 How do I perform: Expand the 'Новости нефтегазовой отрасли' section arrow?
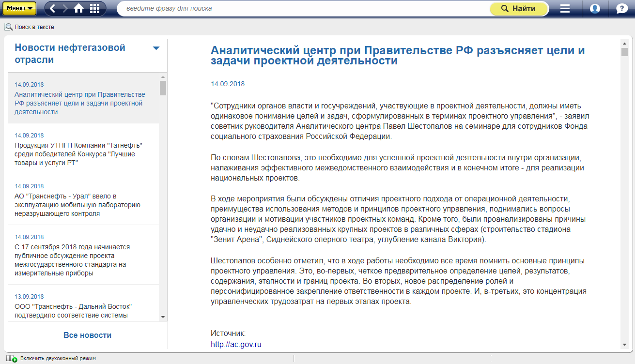(156, 48)
